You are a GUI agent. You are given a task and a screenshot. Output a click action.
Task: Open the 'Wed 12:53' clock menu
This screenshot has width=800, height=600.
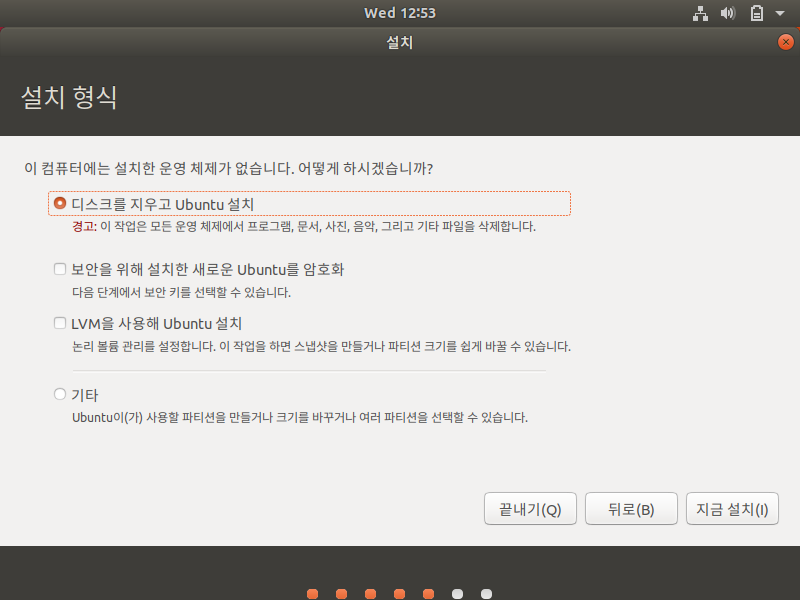click(x=399, y=13)
